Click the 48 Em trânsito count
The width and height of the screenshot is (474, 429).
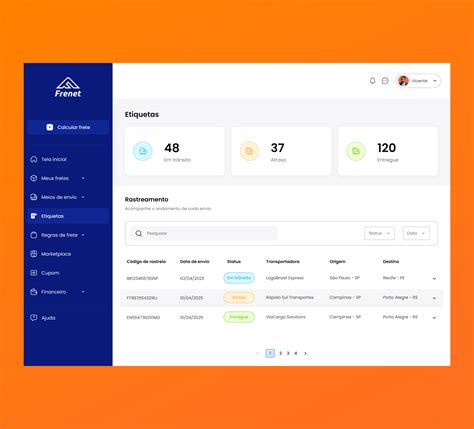[172, 148]
